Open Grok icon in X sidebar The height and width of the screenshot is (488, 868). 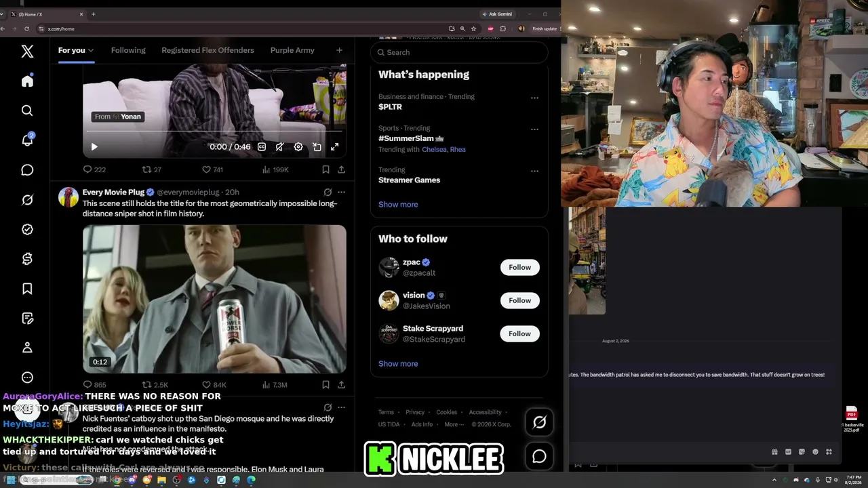27,200
